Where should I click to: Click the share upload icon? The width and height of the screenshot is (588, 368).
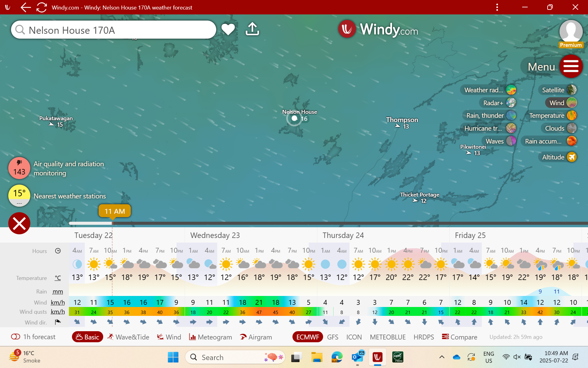click(x=252, y=29)
